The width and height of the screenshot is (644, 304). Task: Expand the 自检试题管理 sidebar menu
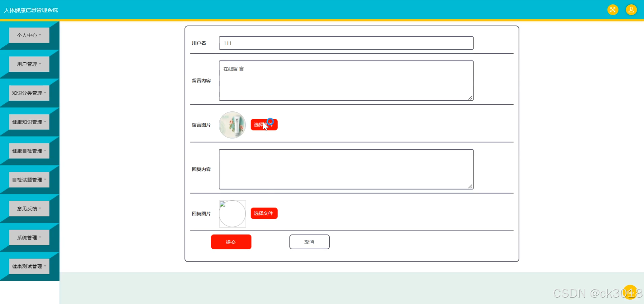pyautogui.click(x=29, y=180)
